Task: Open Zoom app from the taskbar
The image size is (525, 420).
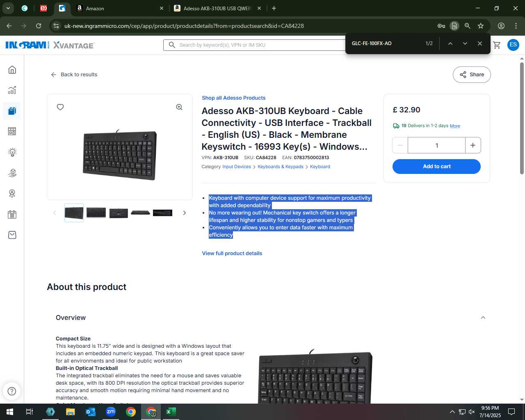Action: point(111,412)
